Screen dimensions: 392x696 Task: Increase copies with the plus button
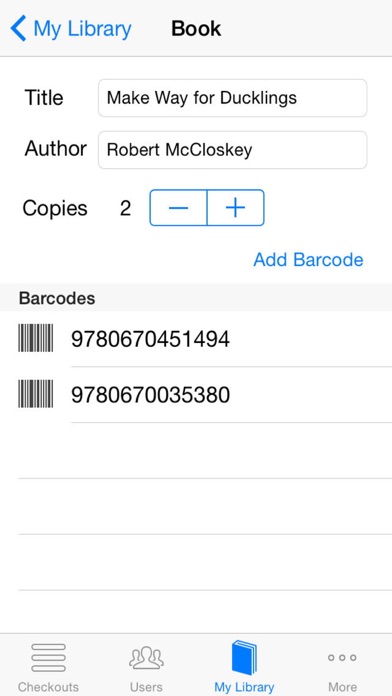236,208
